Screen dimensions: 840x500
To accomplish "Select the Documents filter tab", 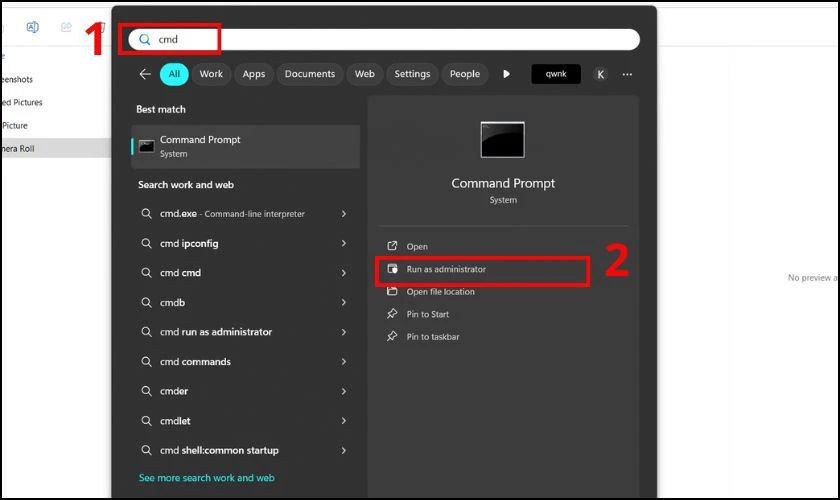I will (x=309, y=74).
